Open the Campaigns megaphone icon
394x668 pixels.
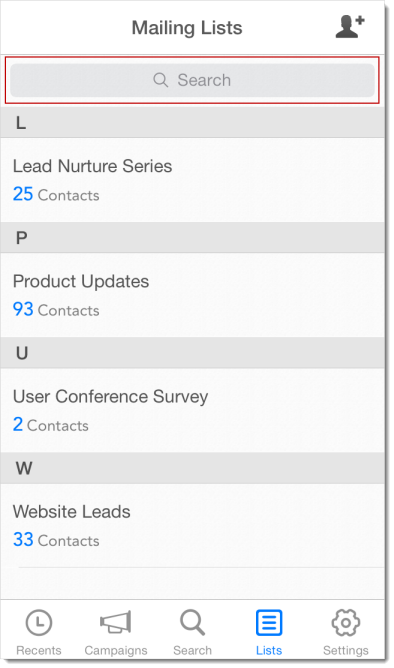click(115, 623)
